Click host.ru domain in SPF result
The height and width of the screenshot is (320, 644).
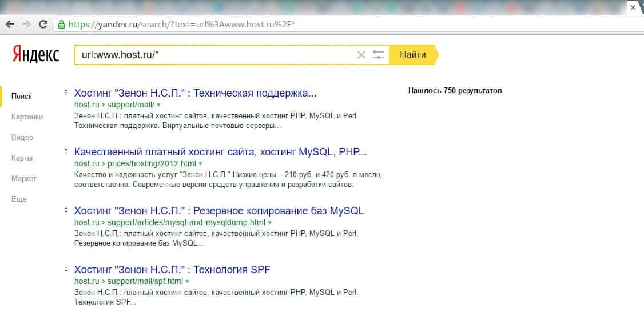pyautogui.click(x=87, y=282)
